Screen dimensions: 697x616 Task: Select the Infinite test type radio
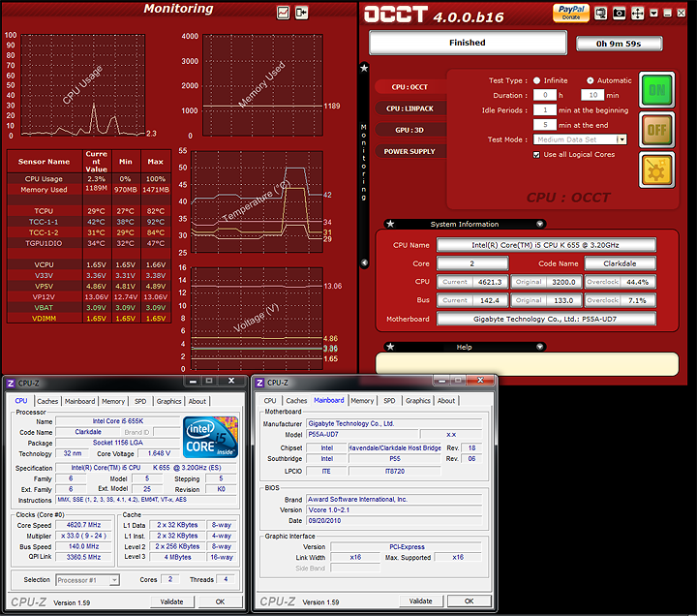point(536,80)
